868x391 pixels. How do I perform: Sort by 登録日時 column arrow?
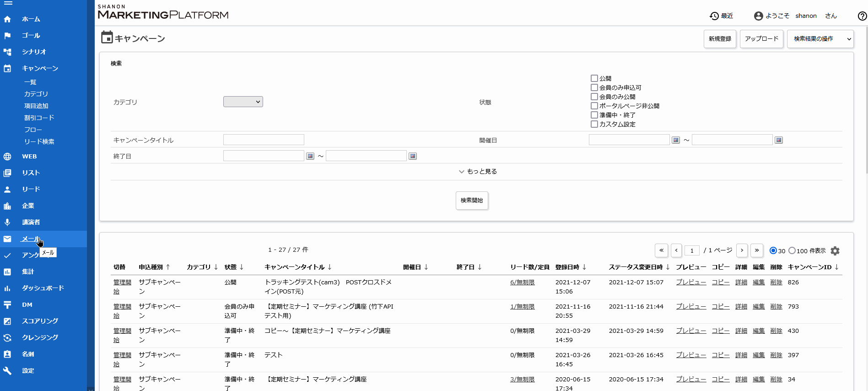(x=584, y=267)
